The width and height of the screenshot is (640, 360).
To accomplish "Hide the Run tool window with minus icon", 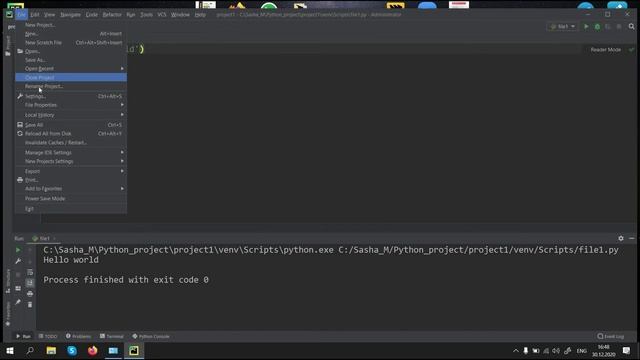I will [x=631, y=238].
